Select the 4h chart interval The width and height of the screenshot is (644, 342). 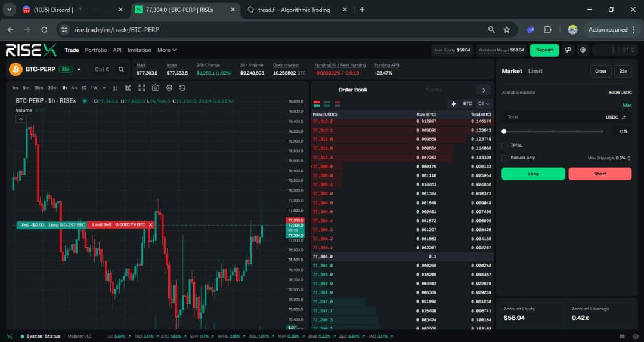click(74, 88)
